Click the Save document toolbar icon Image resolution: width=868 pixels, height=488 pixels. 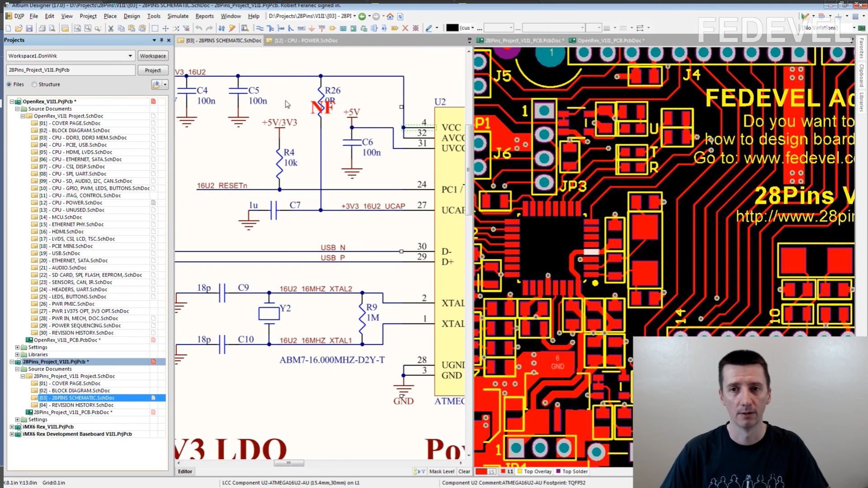[x=29, y=28]
